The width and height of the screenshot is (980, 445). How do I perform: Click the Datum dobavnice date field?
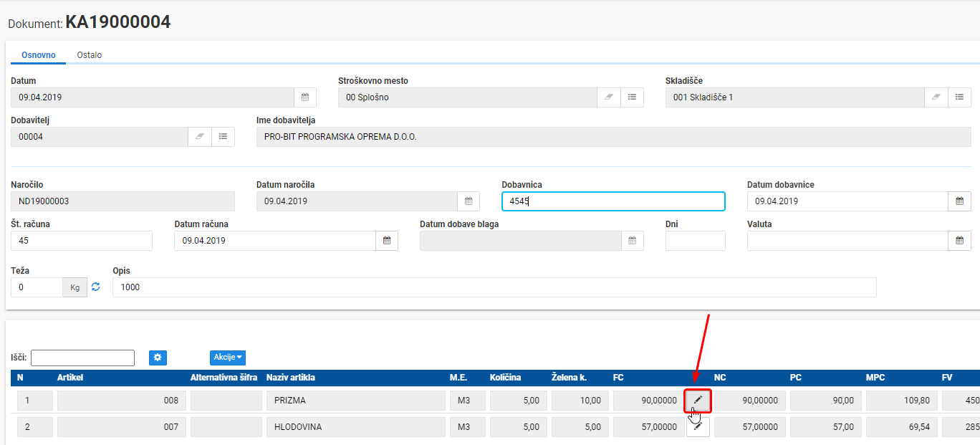coord(847,201)
